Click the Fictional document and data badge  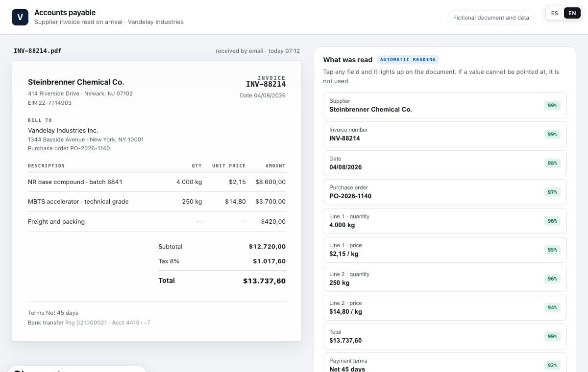(x=491, y=18)
